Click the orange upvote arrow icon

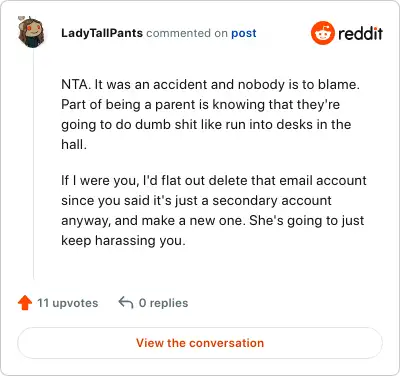[25, 303]
